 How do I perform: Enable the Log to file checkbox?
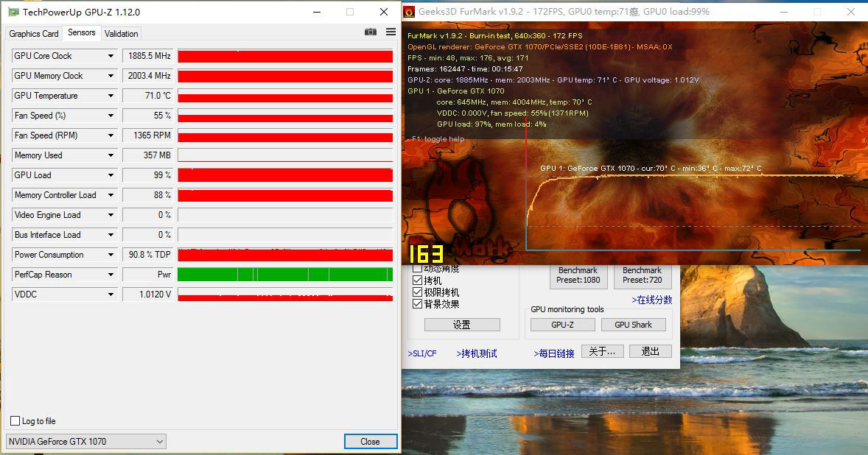click(15, 420)
